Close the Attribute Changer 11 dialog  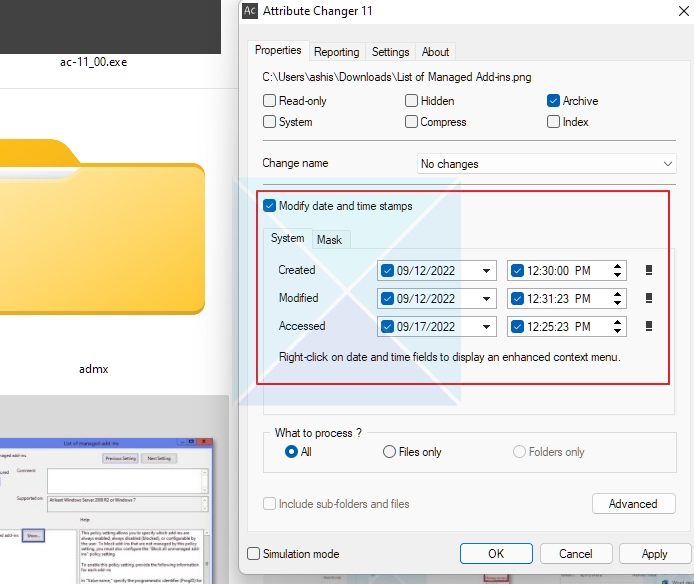[x=683, y=11]
